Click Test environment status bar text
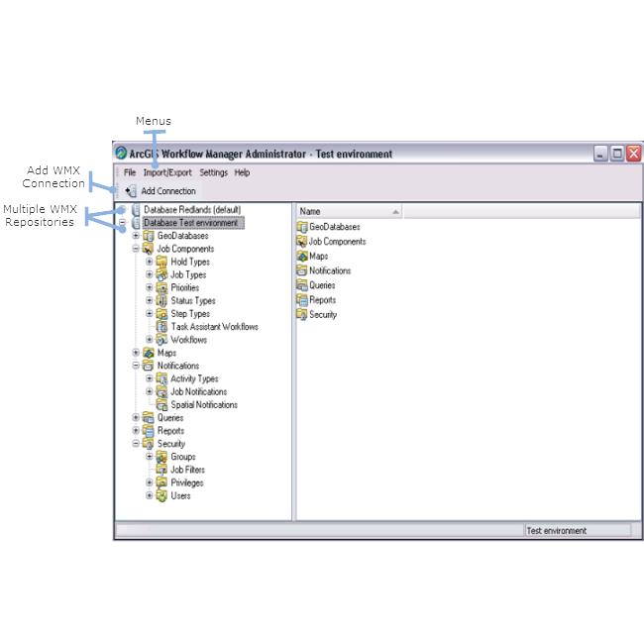Screen dimensions: 644x644 [x=557, y=531]
